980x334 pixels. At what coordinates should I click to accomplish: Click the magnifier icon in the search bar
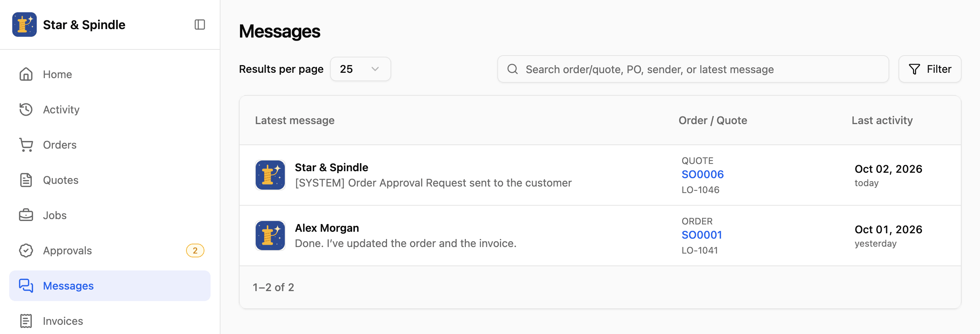(x=513, y=69)
